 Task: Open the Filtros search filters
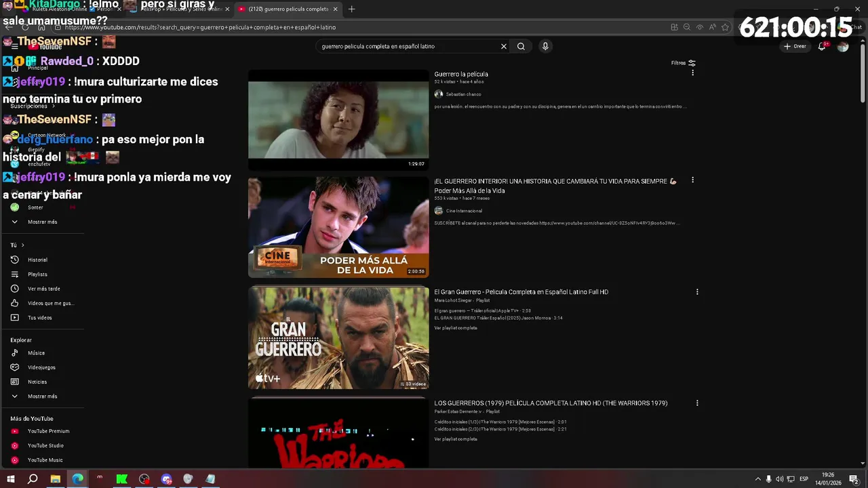tap(684, 63)
